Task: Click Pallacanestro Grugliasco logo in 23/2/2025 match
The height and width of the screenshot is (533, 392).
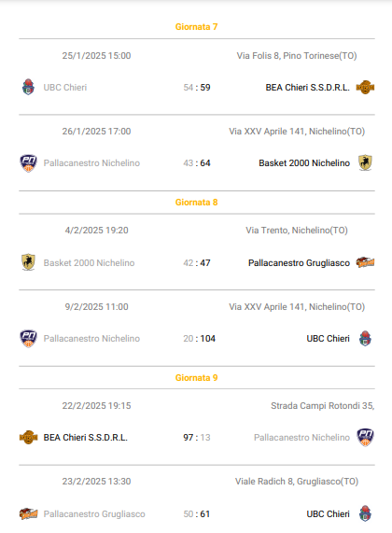Action: pyautogui.click(x=28, y=513)
